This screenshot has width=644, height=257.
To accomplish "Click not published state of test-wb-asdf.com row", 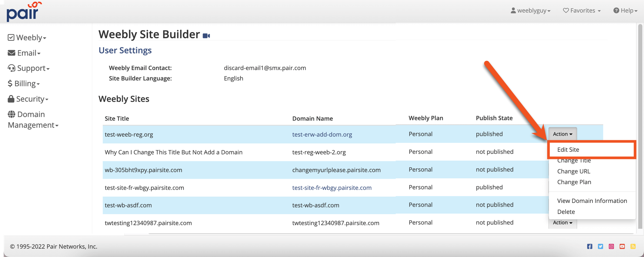I will click(x=494, y=205).
